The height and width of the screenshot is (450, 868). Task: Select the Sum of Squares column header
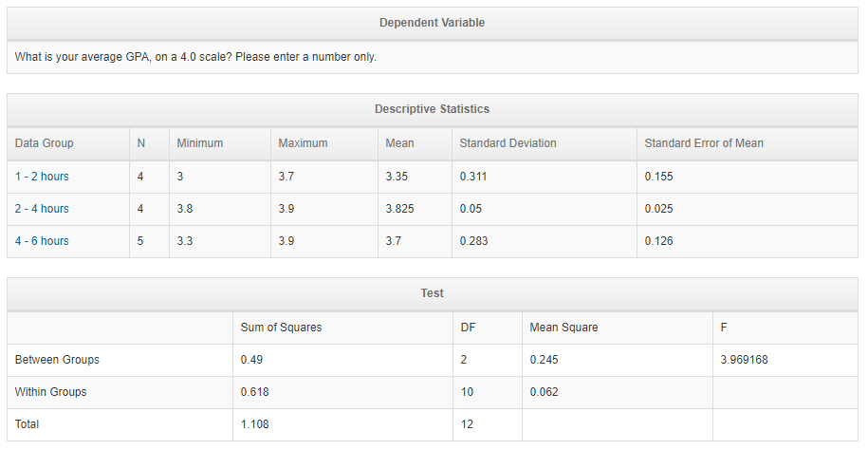(281, 328)
